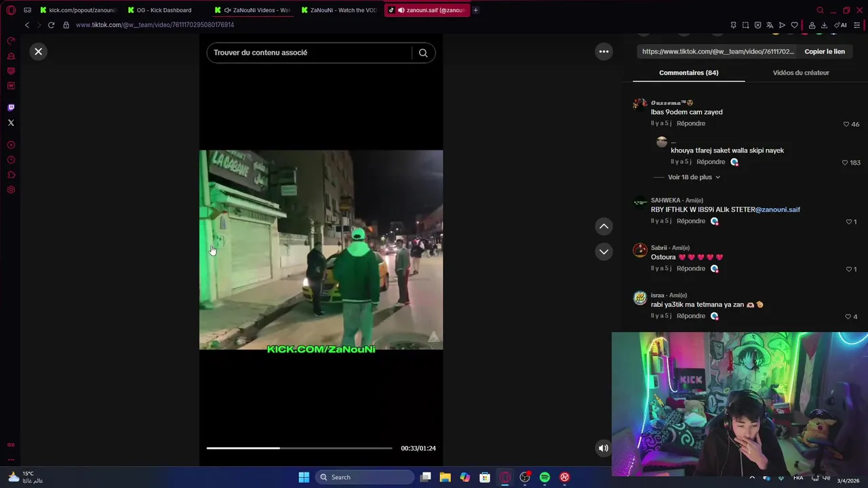Viewport: 868px width, 488px height.
Task: Open X (Twitter) in the Opera sidebar
Action: coord(11,123)
